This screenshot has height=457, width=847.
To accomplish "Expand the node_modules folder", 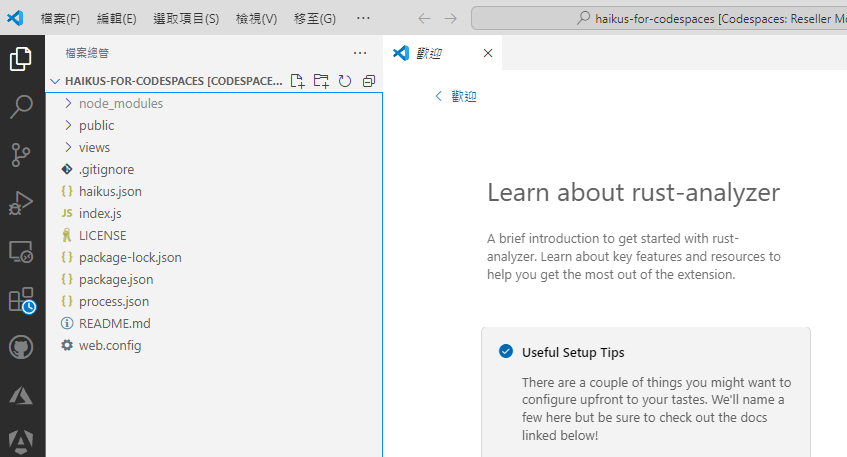I will (214, 103).
